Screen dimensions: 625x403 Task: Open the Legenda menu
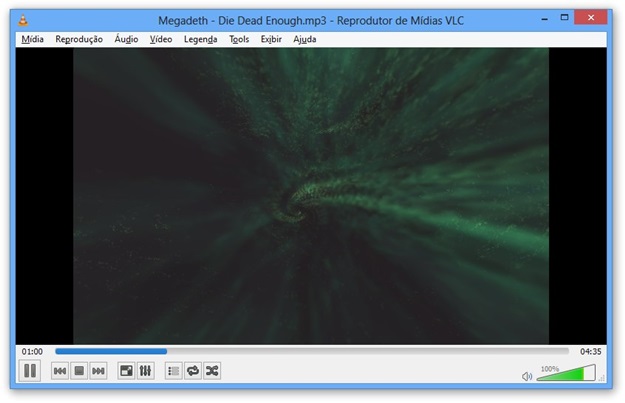point(200,39)
